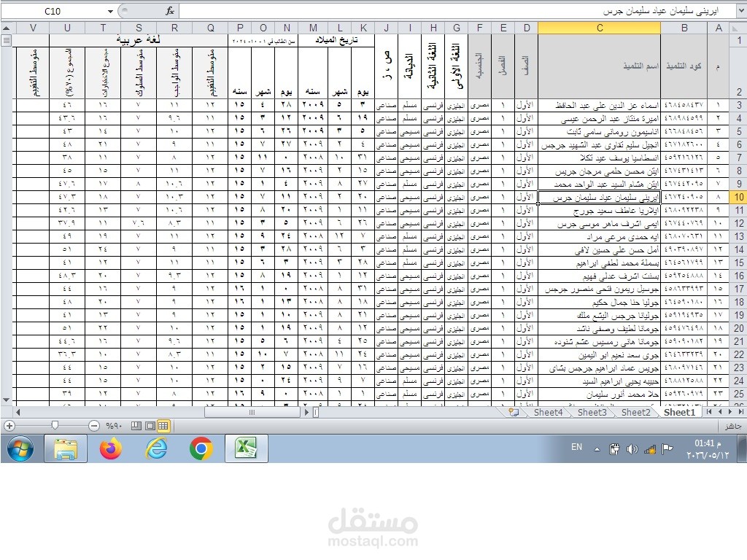Switch to Page Layout view button
747x560 pixels.
click(x=150, y=426)
